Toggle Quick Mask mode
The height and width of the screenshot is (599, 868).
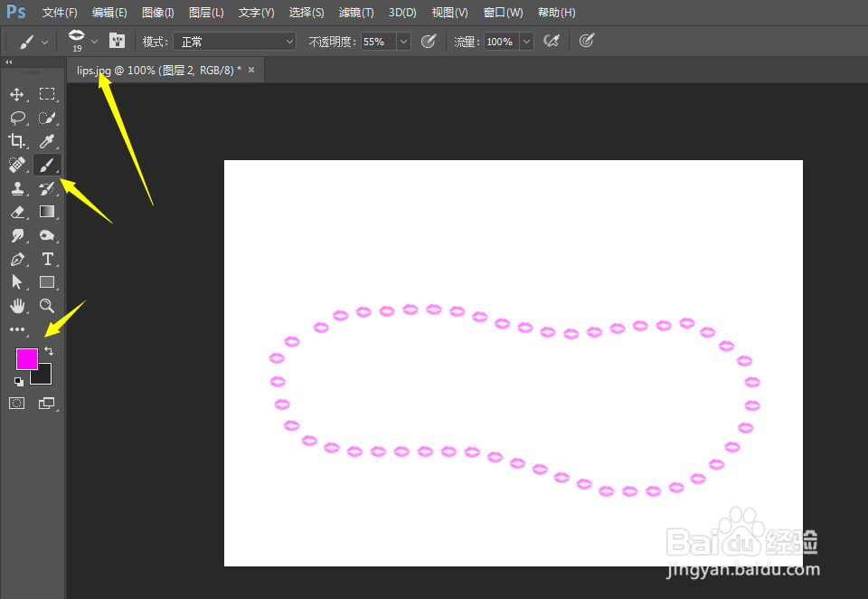point(16,404)
